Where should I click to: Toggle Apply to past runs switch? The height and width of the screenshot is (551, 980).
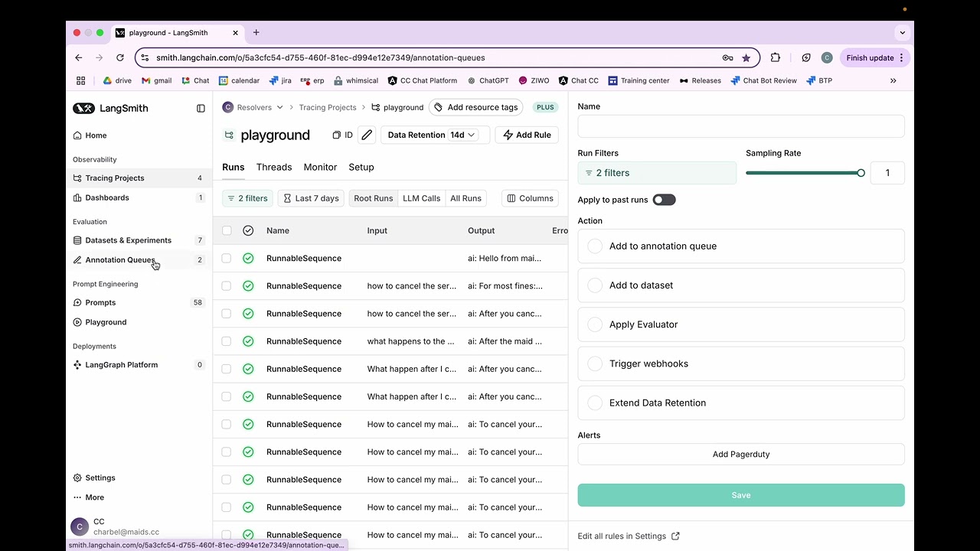(664, 200)
